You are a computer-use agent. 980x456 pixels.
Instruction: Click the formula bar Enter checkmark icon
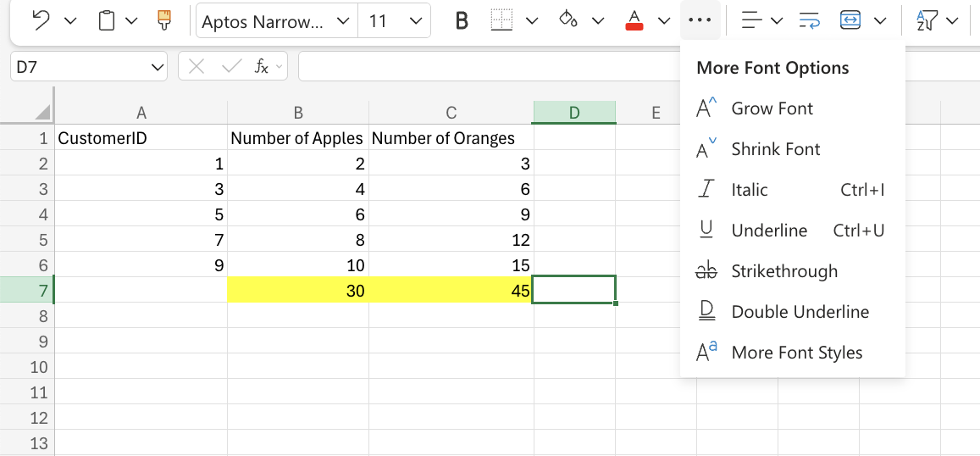coord(232,66)
